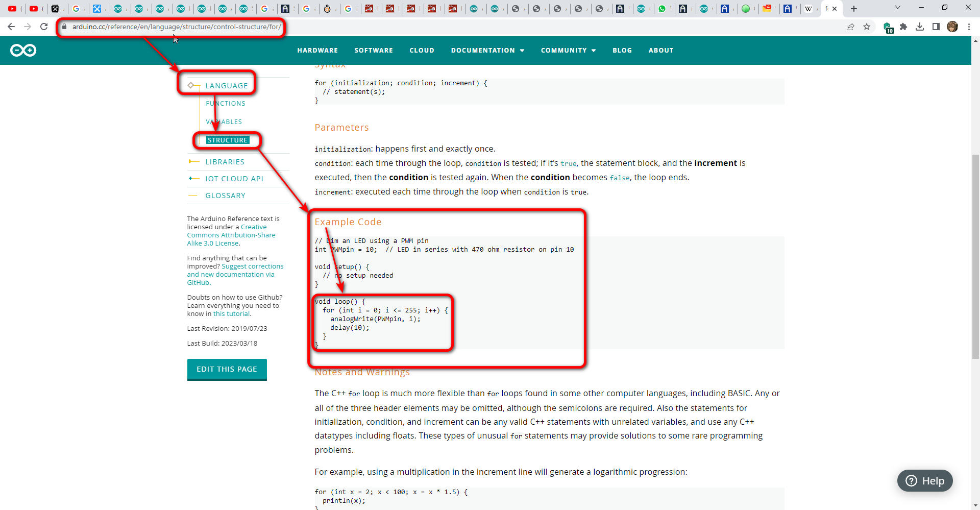Switch to the Wikipedia tab
The height and width of the screenshot is (510, 980).
[808, 9]
